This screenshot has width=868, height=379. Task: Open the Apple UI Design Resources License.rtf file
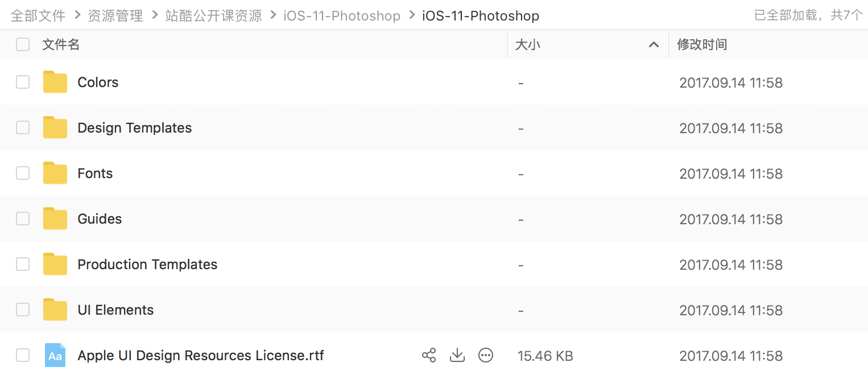(x=201, y=356)
